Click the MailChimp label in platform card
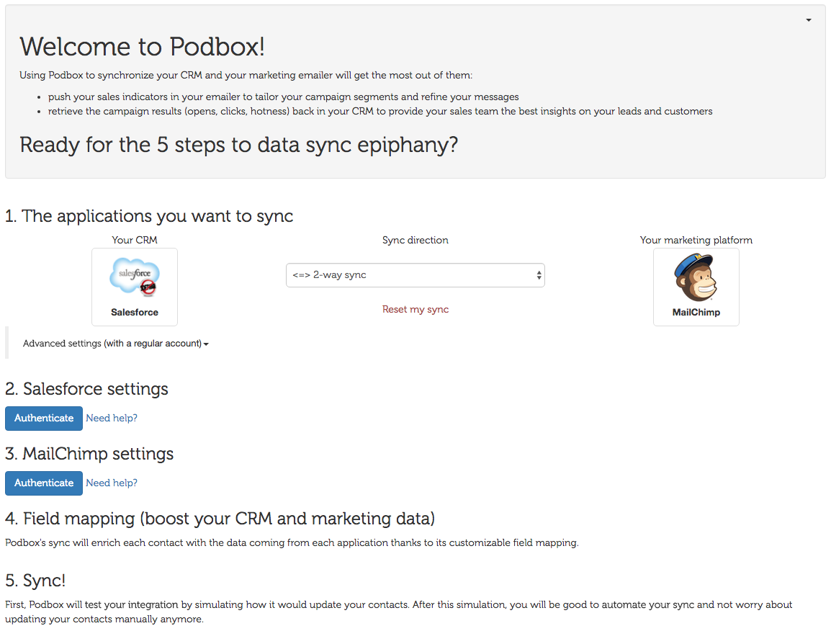This screenshot has height=644, width=831. tap(696, 312)
